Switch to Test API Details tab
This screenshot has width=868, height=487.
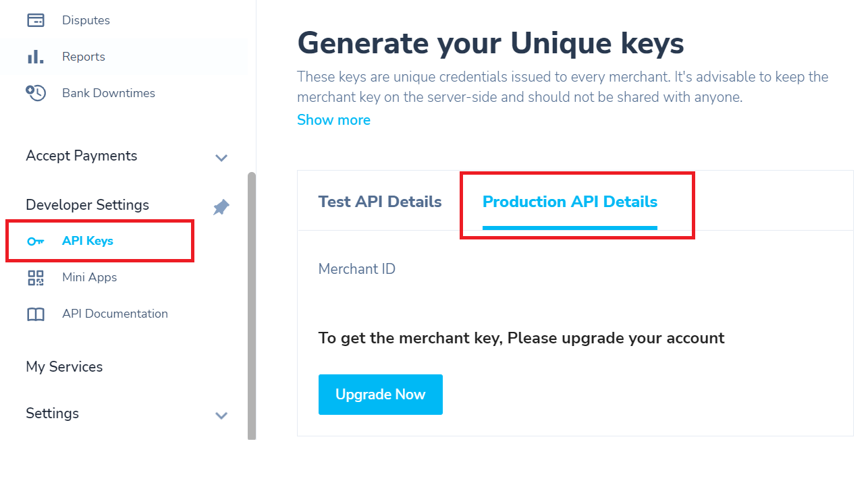[x=380, y=202]
